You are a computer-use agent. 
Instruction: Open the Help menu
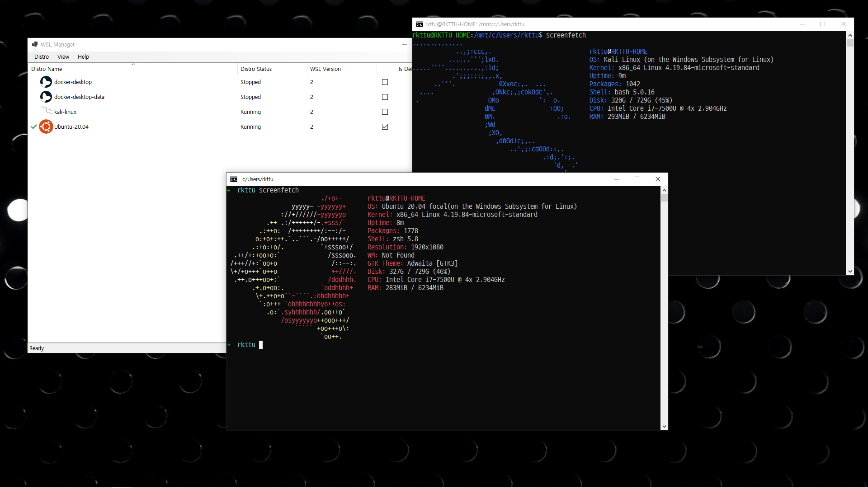(83, 57)
